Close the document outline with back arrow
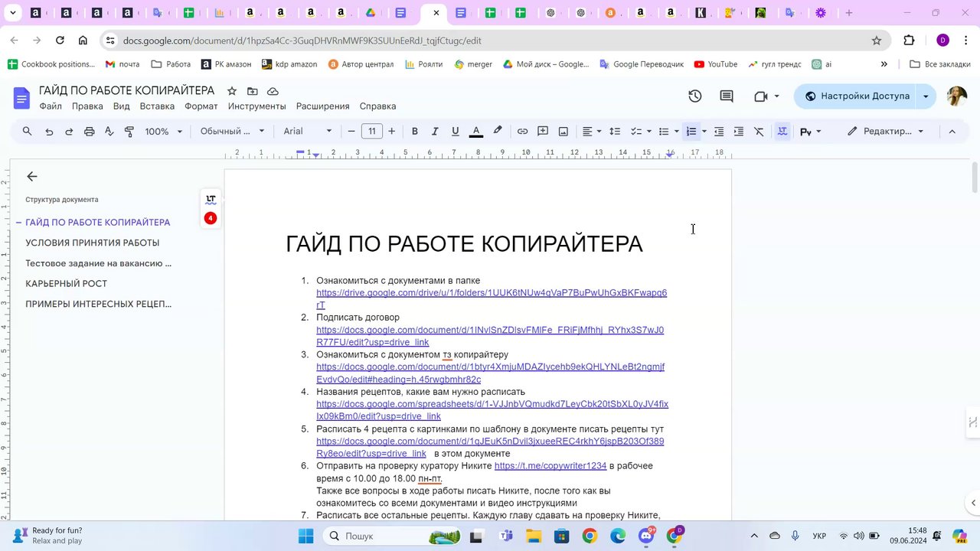This screenshot has height=551, width=980. [31, 177]
